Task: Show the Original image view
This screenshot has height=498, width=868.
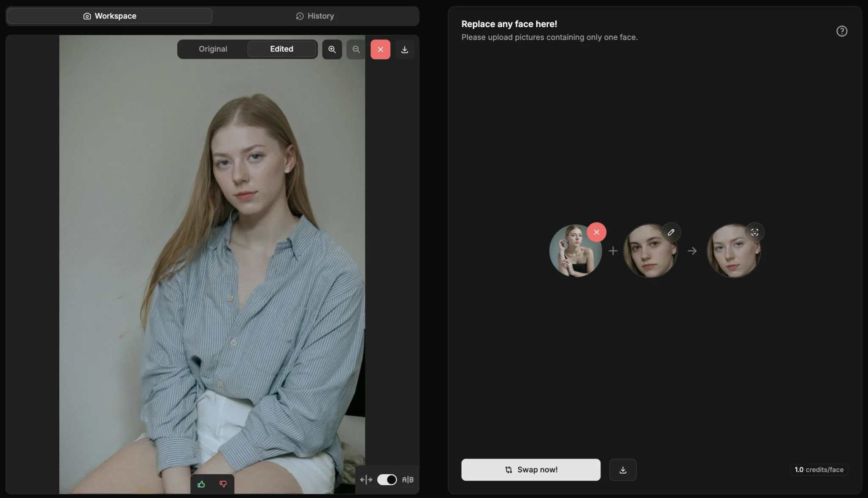Action: (213, 49)
